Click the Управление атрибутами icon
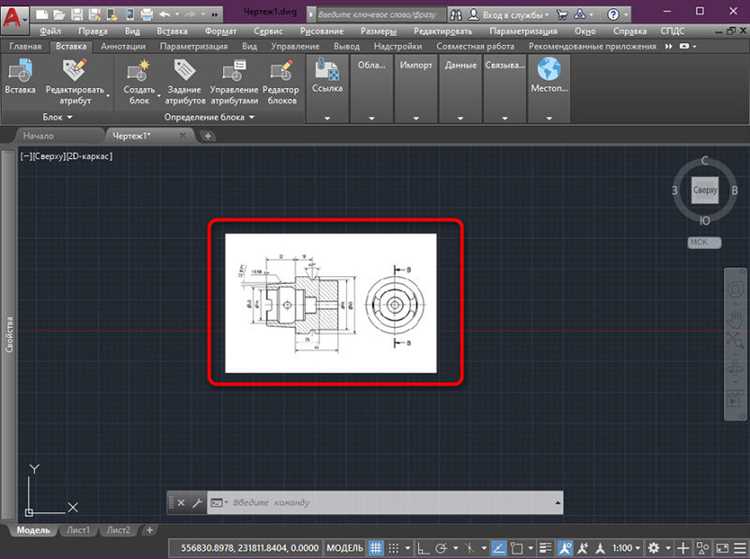This screenshot has width=750, height=559. click(x=234, y=70)
